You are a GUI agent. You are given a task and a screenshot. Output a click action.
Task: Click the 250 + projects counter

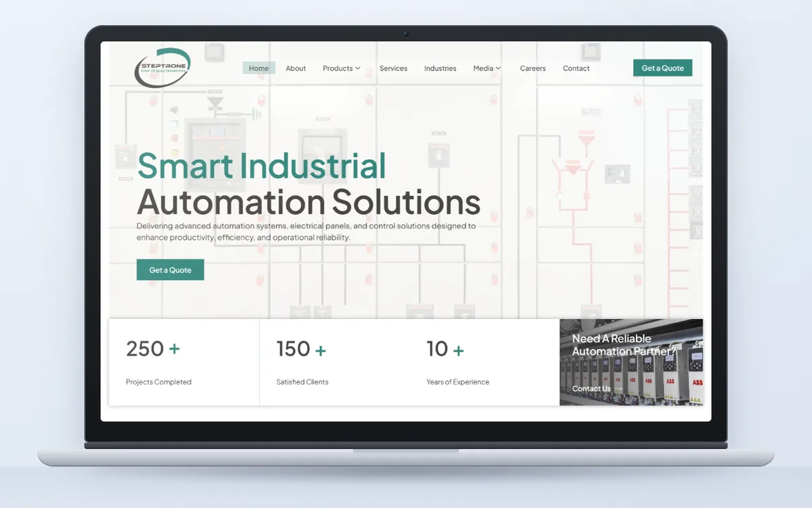coord(153,349)
